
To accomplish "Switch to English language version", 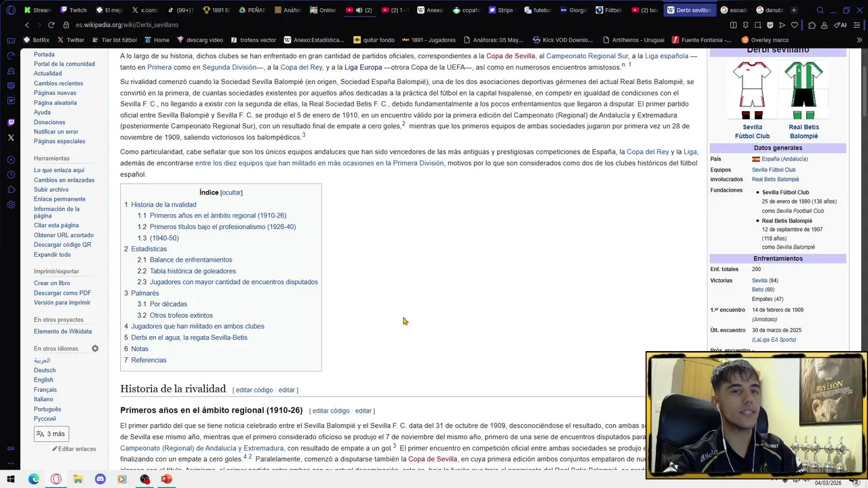I will click(43, 380).
